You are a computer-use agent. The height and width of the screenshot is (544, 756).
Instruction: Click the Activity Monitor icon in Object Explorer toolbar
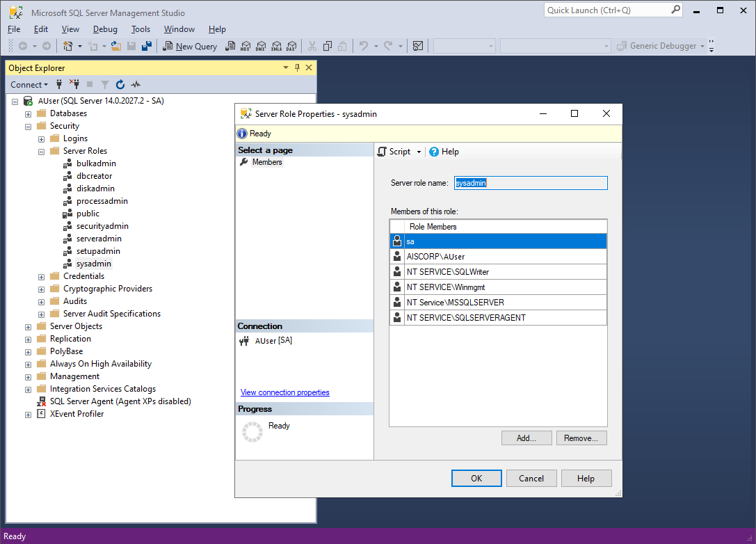(x=136, y=85)
